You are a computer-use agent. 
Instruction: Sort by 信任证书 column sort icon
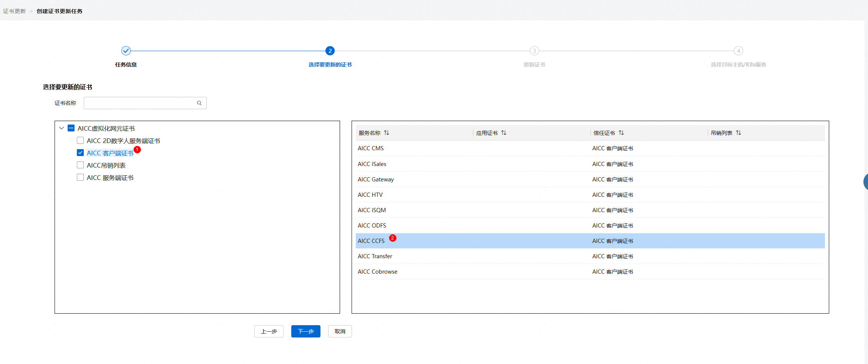pos(621,133)
